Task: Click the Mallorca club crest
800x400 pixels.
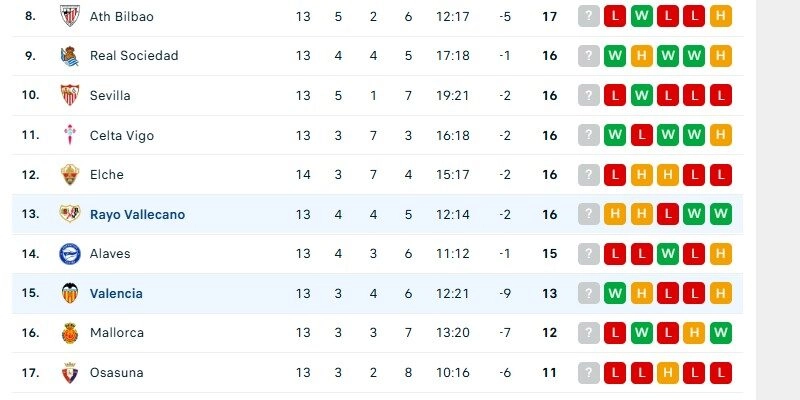Action: coord(69,333)
